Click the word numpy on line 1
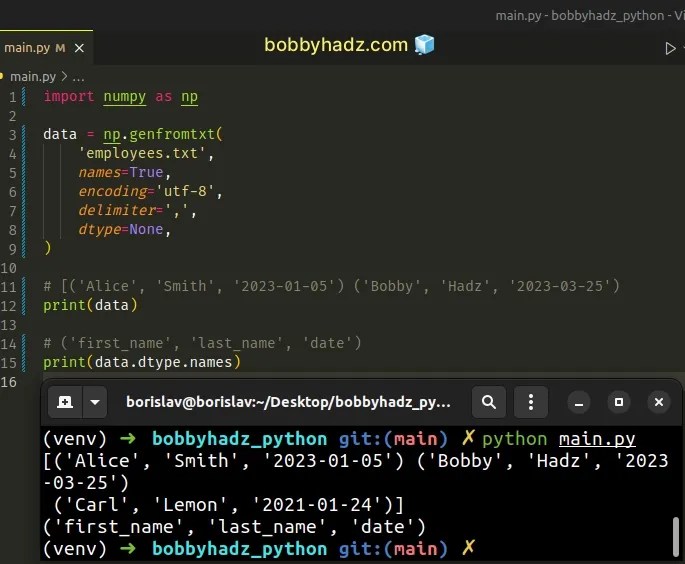Image resolution: width=685 pixels, height=564 pixels. point(125,97)
